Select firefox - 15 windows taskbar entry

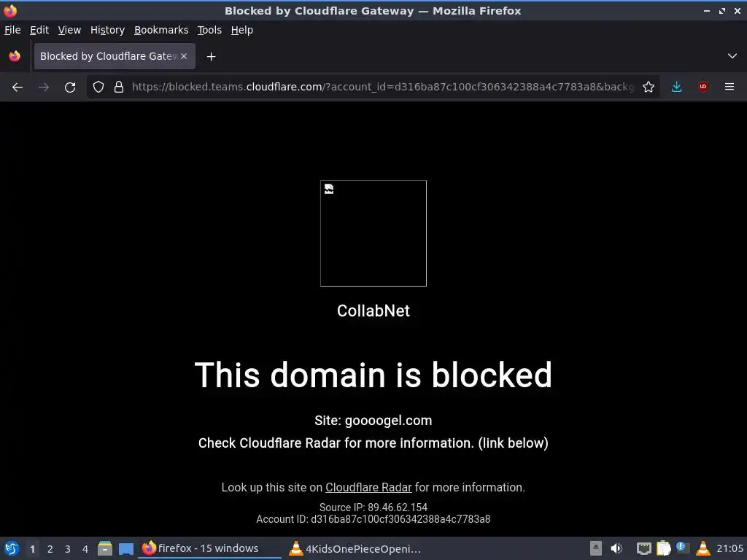point(209,548)
